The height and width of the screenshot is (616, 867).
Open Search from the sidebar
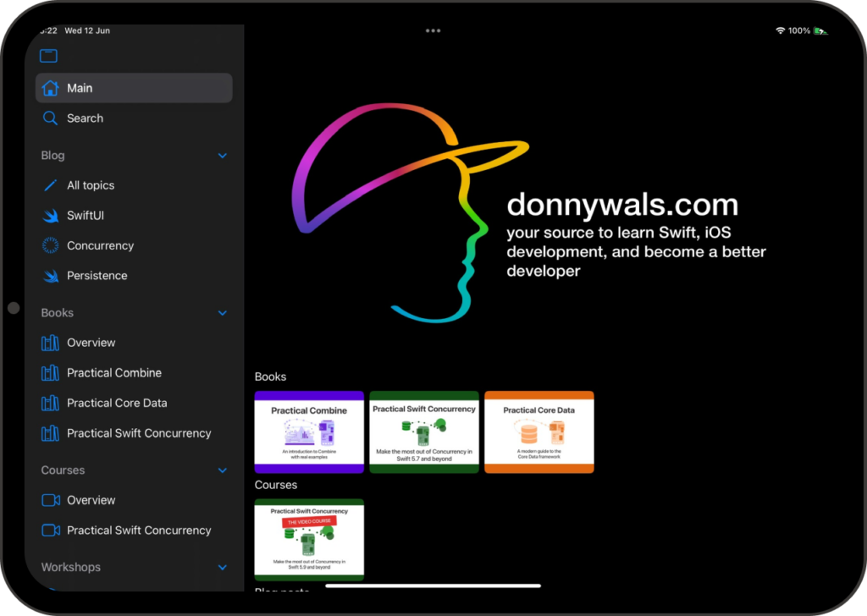click(134, 118)
